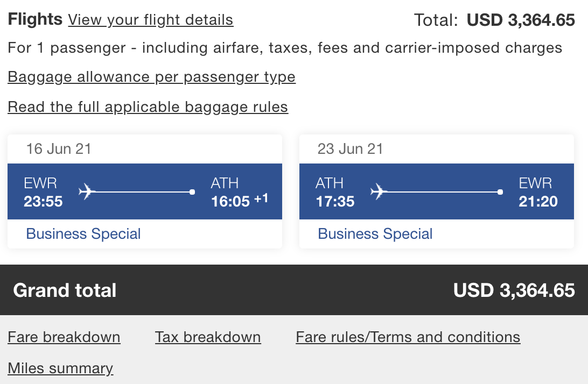
Task: Open Baggage allowance per passenger type
Action: pyautogui.click(x=151, y=77)
